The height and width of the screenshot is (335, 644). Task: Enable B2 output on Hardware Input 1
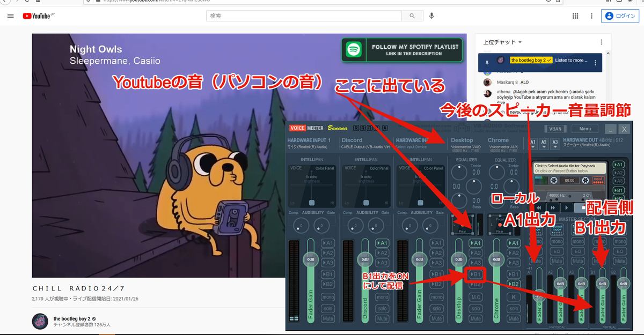pos(327,284)
